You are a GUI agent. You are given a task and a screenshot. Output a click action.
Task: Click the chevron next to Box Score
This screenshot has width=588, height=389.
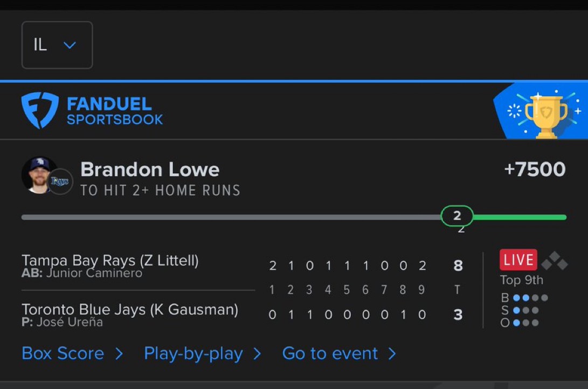119,354
